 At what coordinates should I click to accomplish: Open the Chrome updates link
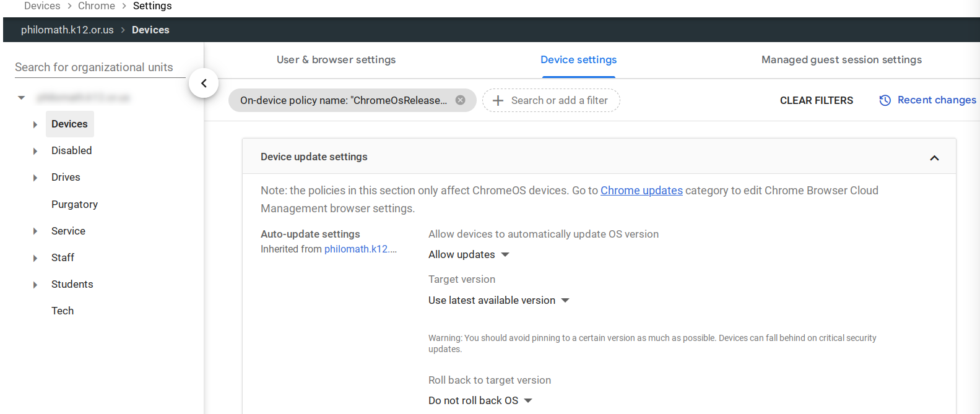[641, 191]
